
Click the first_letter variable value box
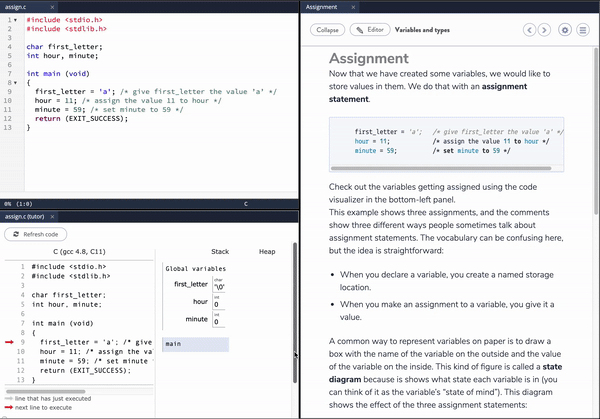click(219, 285)
